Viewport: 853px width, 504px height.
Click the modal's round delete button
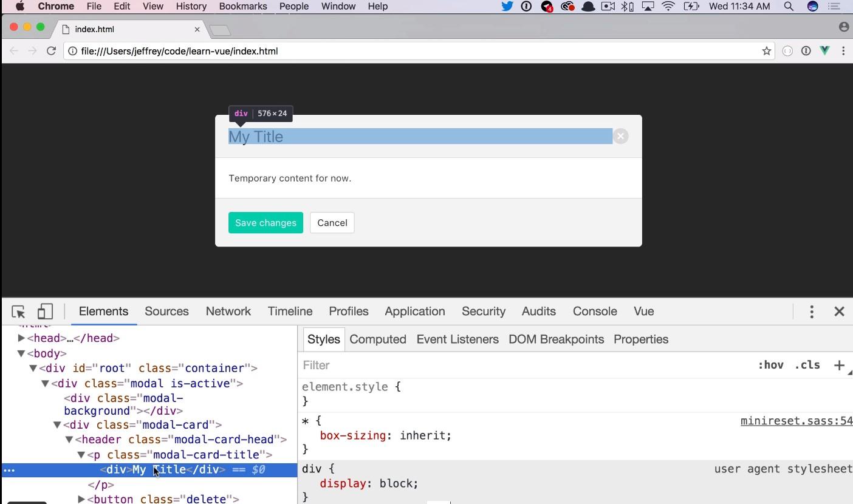pos(620,136)
